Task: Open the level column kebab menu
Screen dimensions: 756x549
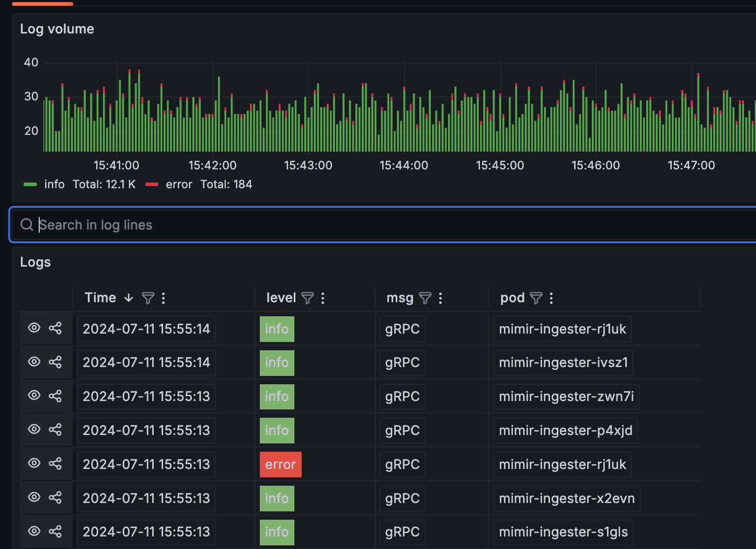Action: (x=323, y=298)
